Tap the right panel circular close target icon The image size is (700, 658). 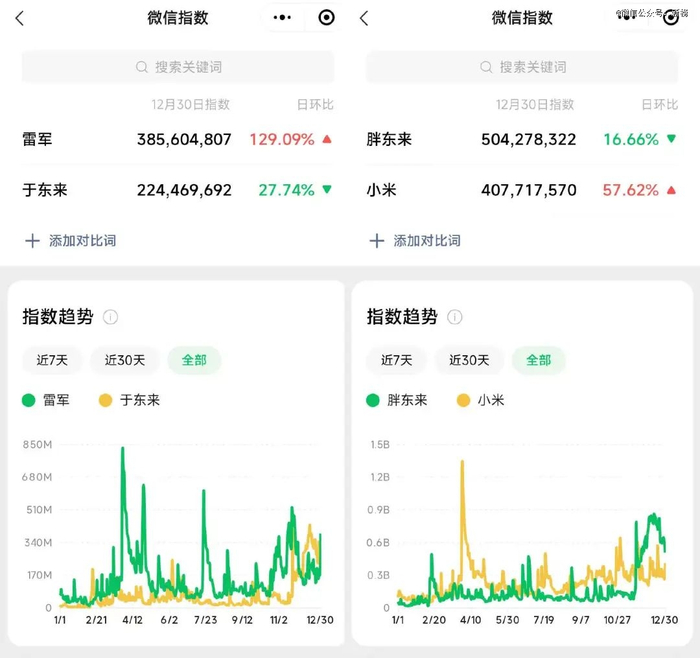[x=671, y=17]
